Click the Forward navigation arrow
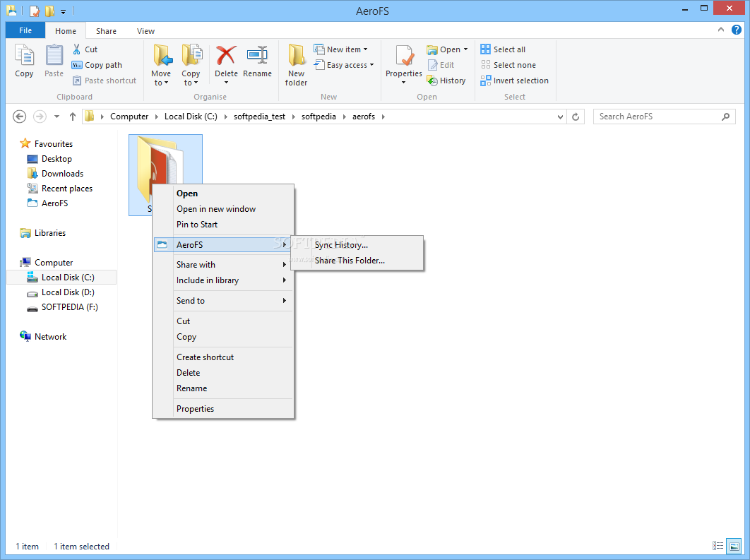This screenshot has height=560, width=750. (40, 117)
